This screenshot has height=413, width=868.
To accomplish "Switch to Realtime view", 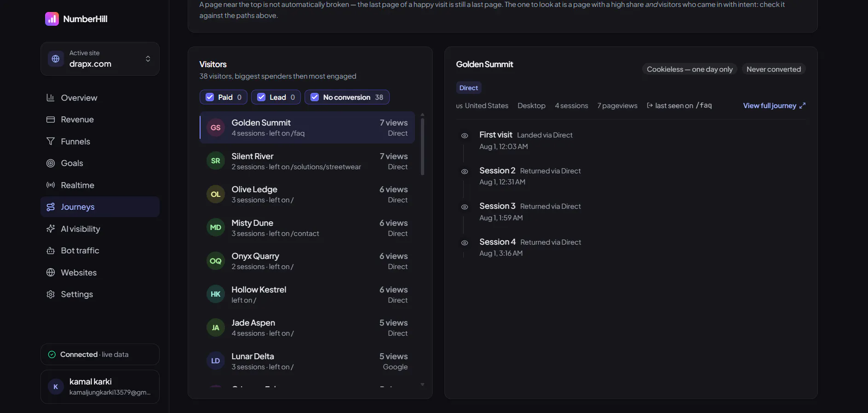I will click(100, 185).
